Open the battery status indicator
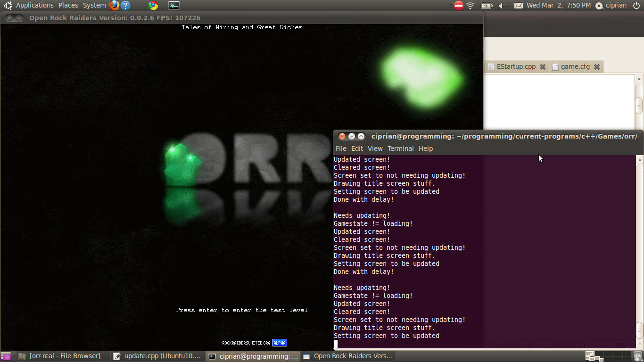 pyautogui.click(x=487, y=6)
